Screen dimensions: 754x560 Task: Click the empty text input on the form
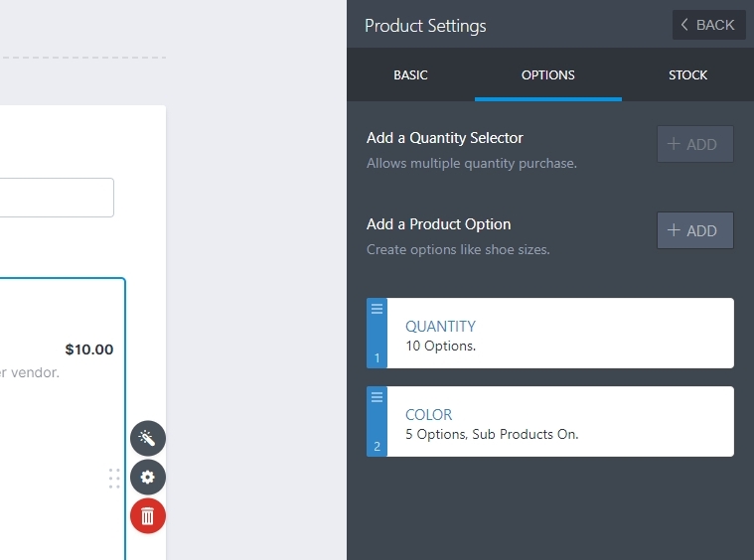(x=57, y=198)
